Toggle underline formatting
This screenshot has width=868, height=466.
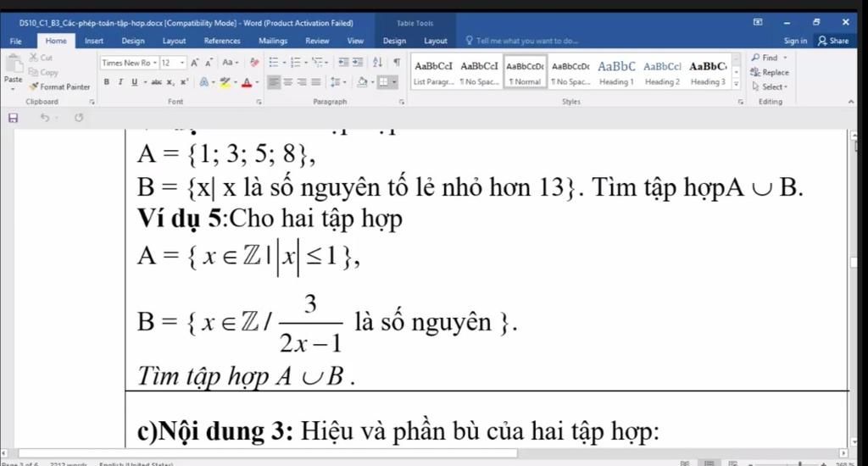point(134,82)
